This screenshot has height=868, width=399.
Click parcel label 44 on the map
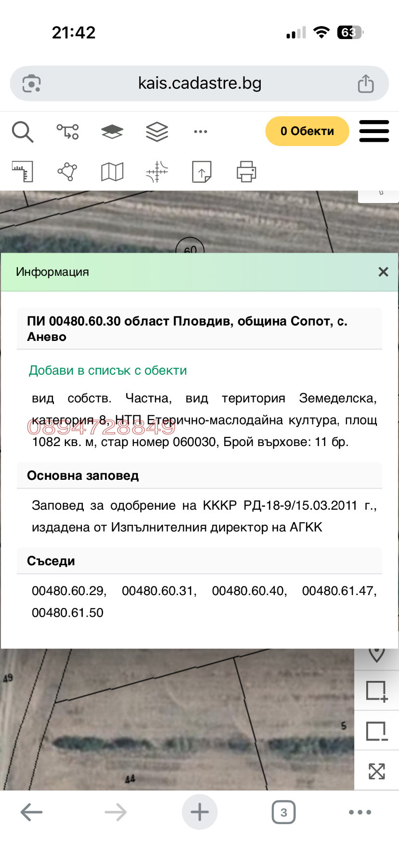click(130, 779)
